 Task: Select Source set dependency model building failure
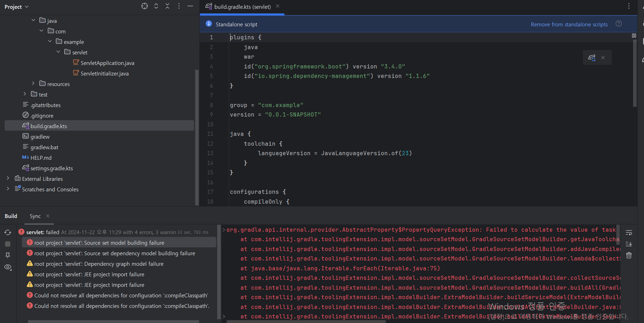pos(115,253)
